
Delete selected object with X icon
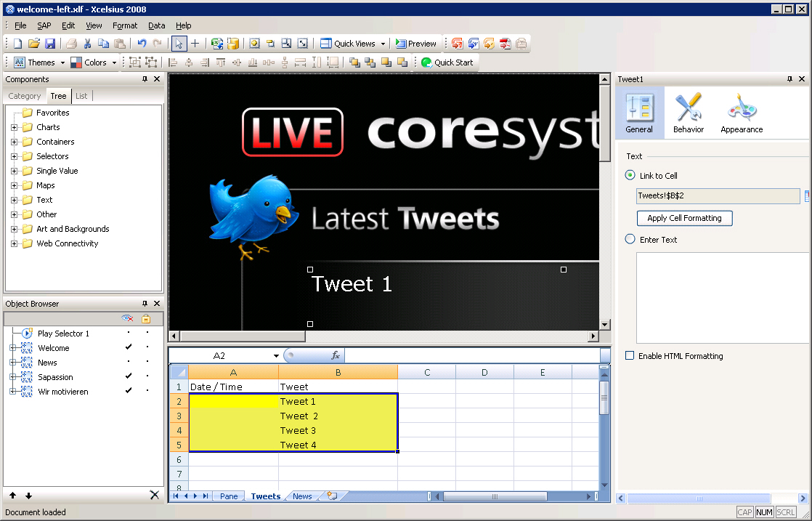pyautogui.click(x=154, y=495)
